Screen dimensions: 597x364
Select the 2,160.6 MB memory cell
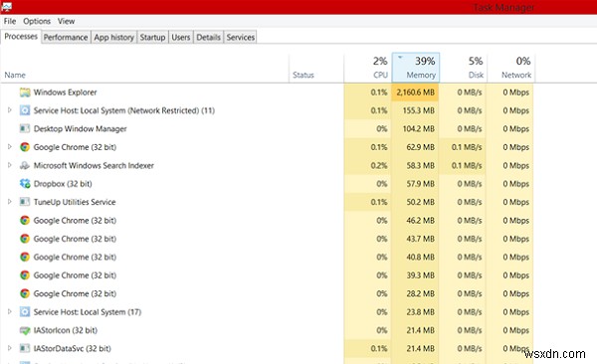pos(415,92)
